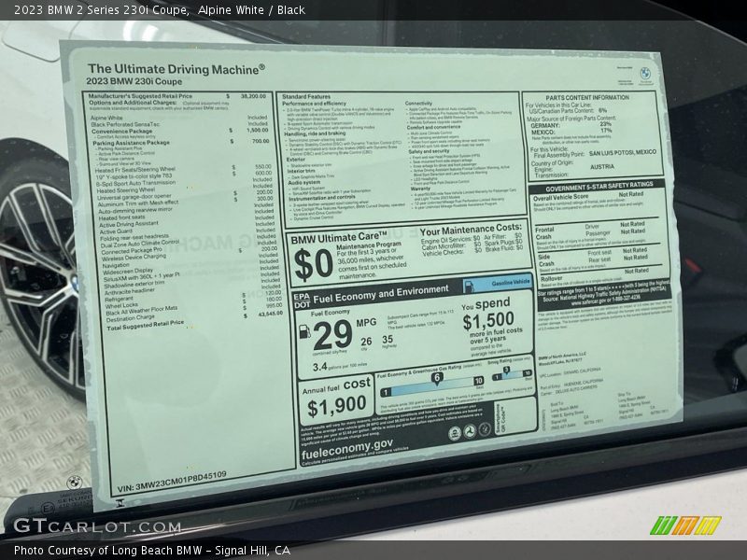Click the large $0 maintenance figure
The image size is (747, 560).
tap(314, 265)
